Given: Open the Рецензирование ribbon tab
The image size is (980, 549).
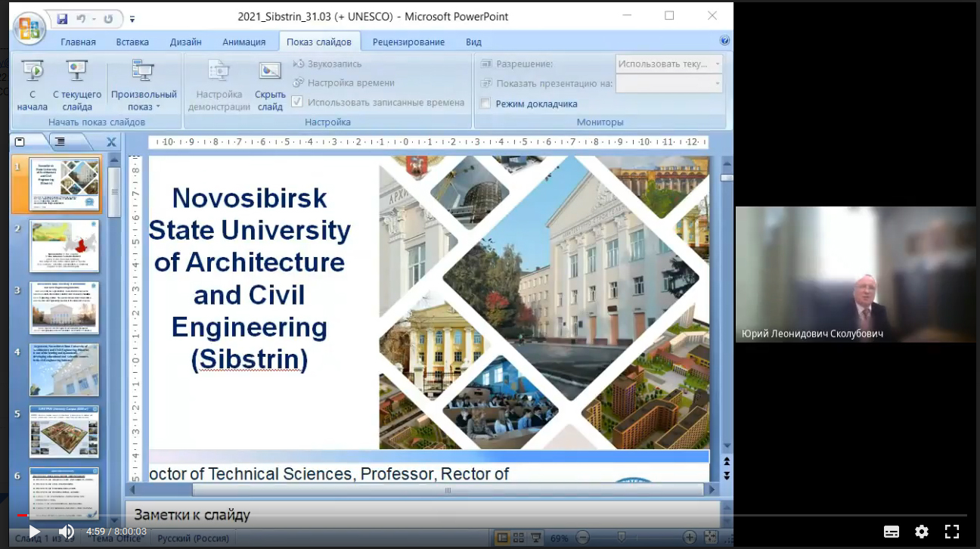Looking at the screenshot, I should point(409,42).
